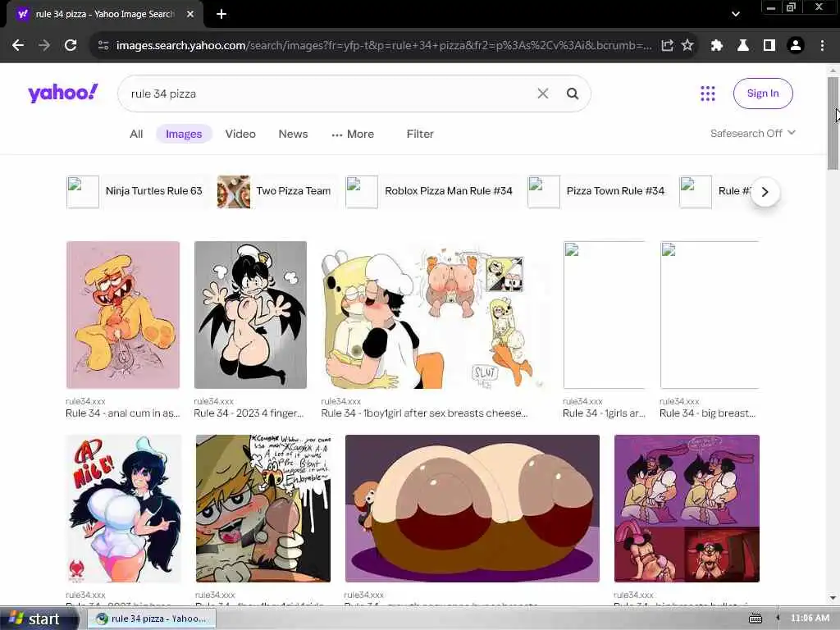Image resolution: width=840 pixels, height=630 pixels.
Task: Close the Yahoo Image Search tab
Action: click(190, 15)
